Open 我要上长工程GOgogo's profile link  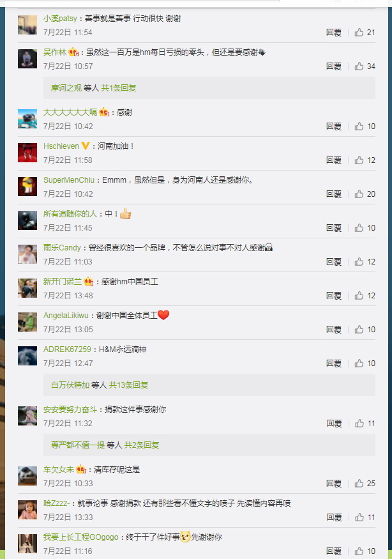pyautogui.click(x=81, y=537)
